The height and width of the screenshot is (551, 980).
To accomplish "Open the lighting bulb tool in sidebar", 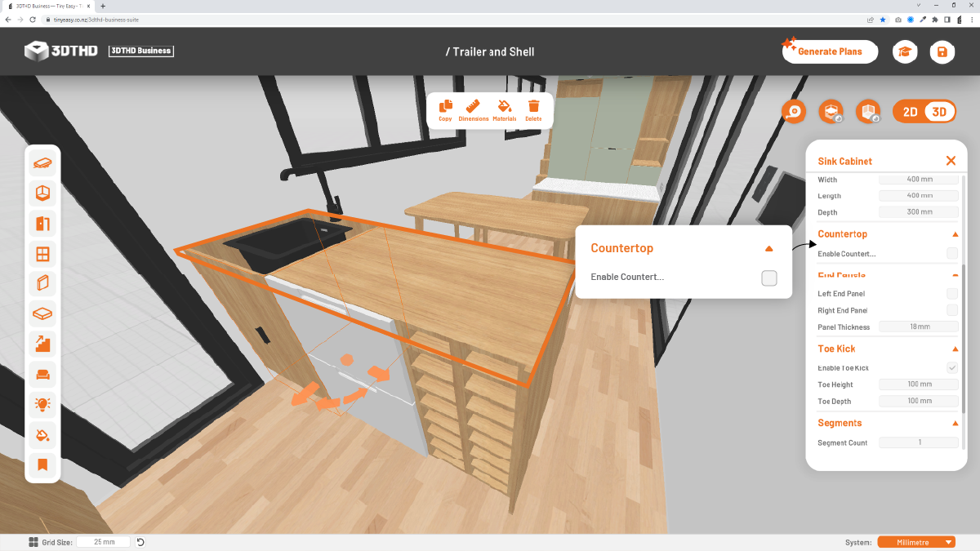I will coord(42,404).
